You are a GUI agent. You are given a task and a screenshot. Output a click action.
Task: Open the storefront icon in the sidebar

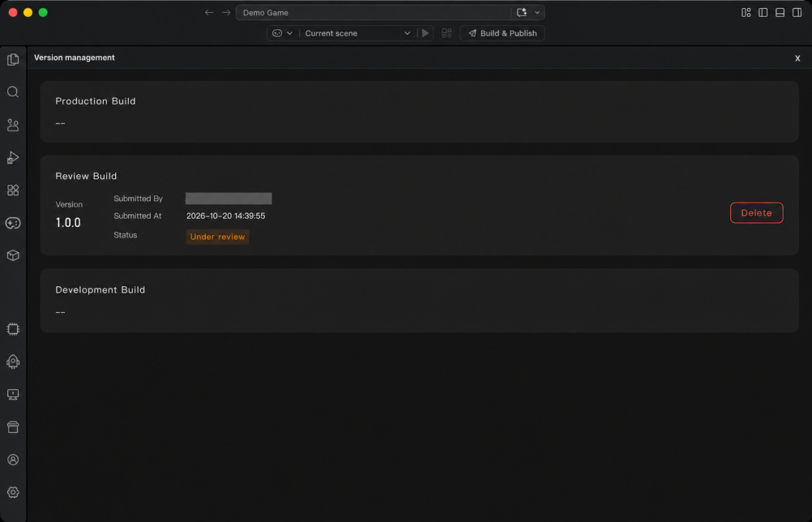tap(13, 427)
